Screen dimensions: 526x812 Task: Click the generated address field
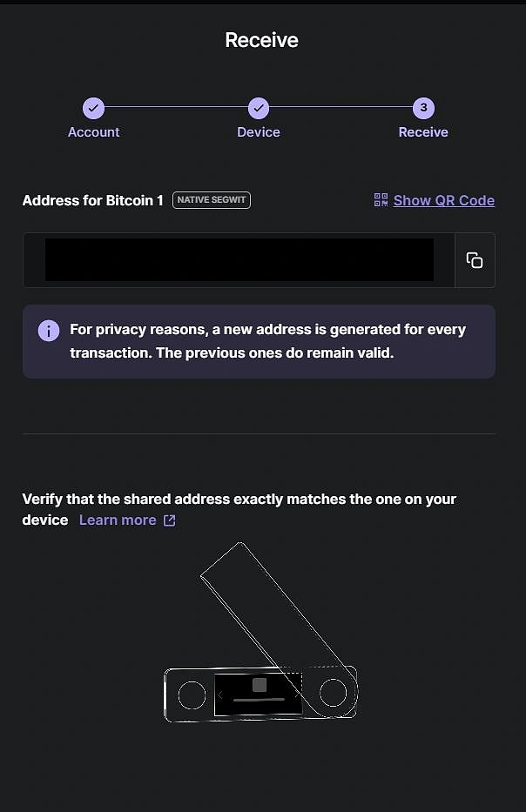click(x=239, y=259)
